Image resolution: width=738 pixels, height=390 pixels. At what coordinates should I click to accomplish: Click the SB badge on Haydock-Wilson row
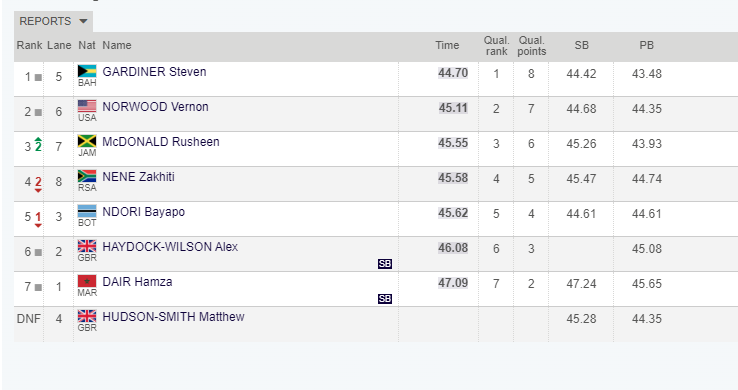coord(385,264)
